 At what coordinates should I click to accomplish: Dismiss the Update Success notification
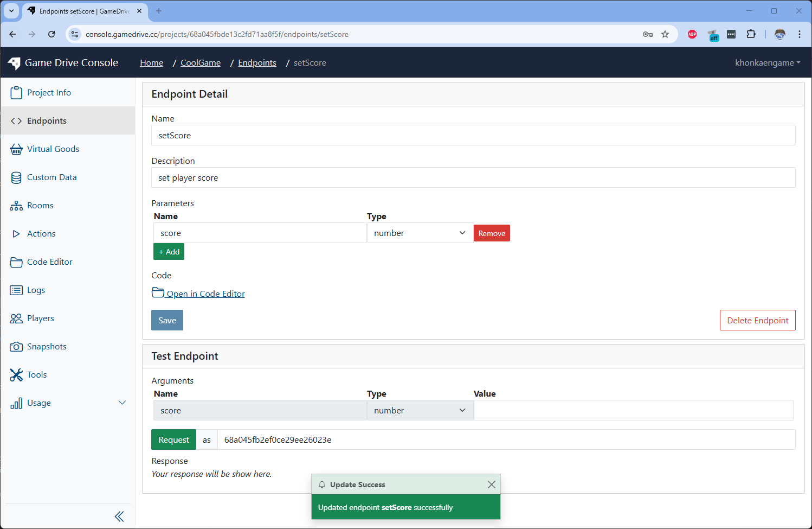pyautogui.click(x=492, y=485)
